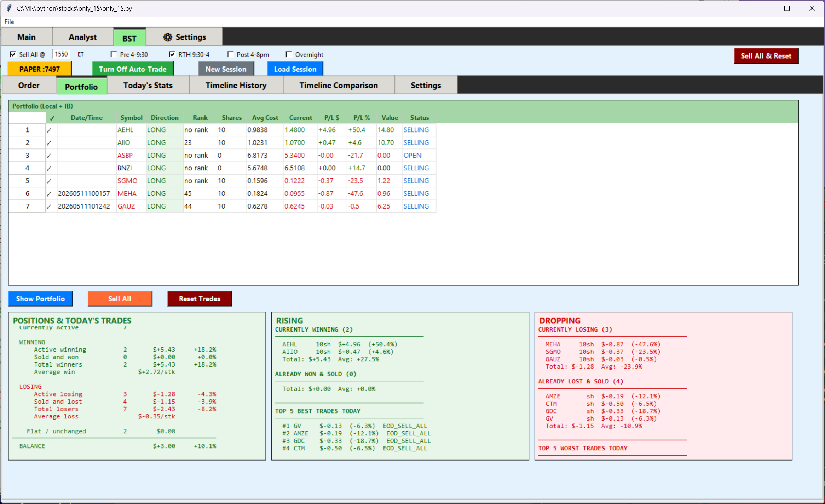
Task: Enable the Overnight checkbox
Action: pos(289,54)
